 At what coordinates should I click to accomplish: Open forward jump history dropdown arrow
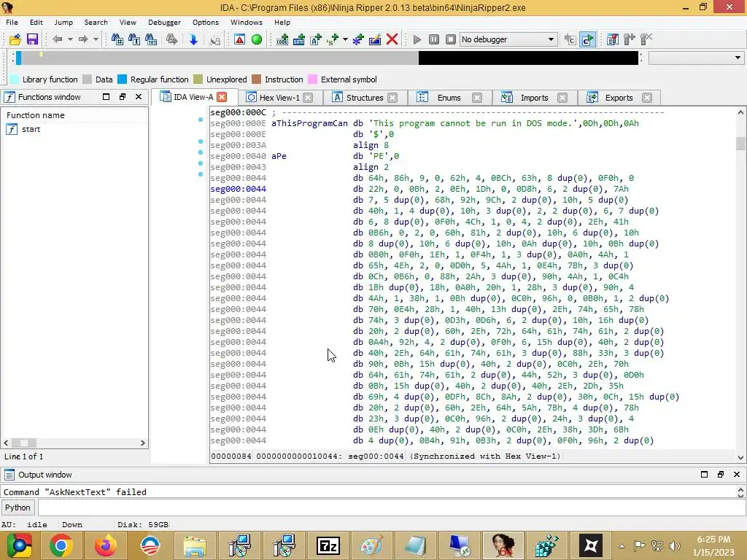coord(96,39)
